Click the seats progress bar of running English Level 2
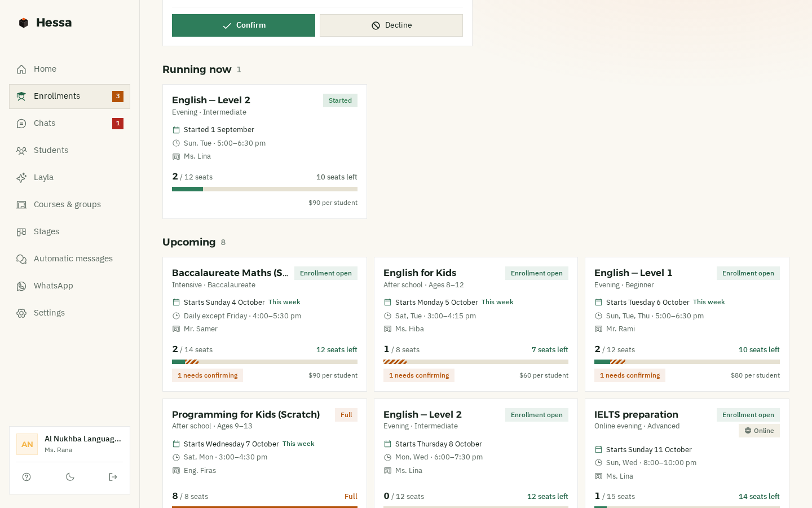The image size is (812, 508). [264, 189]
